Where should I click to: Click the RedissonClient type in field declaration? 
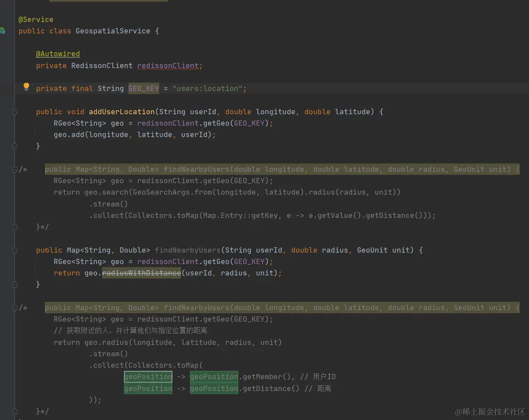(x=102, y=66)
